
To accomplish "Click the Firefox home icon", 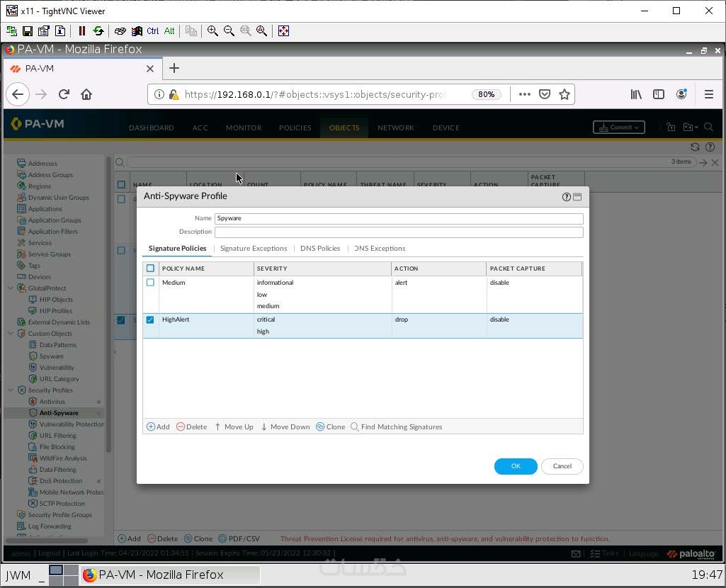I will coord(86,94).
